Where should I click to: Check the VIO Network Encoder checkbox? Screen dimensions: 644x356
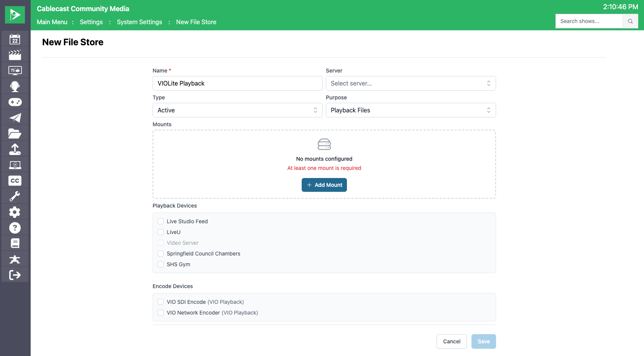click(x=161, y=313)
